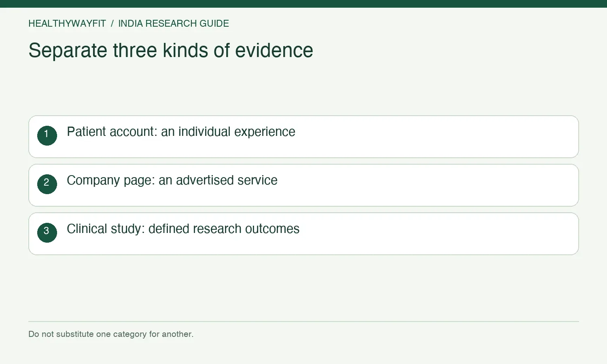Click "Clinical study: defined research outcomes" text
The height and width of the screenshot is (364, 607).
(183, 229)
